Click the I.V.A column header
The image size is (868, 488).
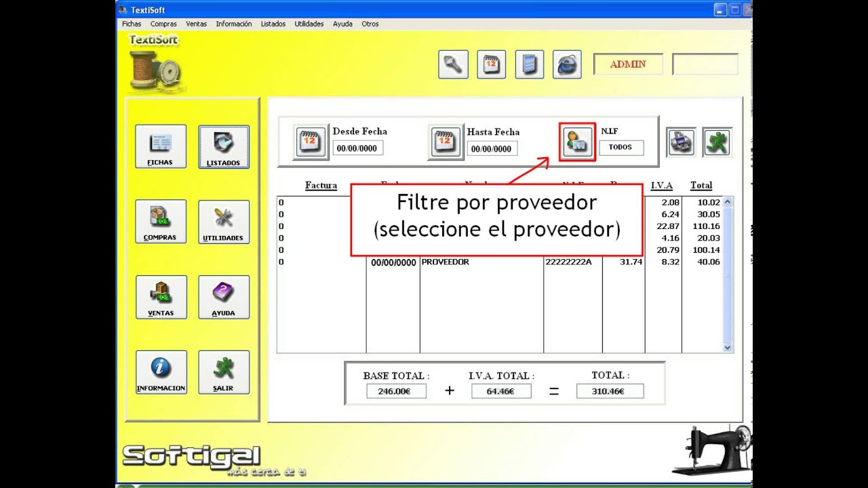[662, 186]
